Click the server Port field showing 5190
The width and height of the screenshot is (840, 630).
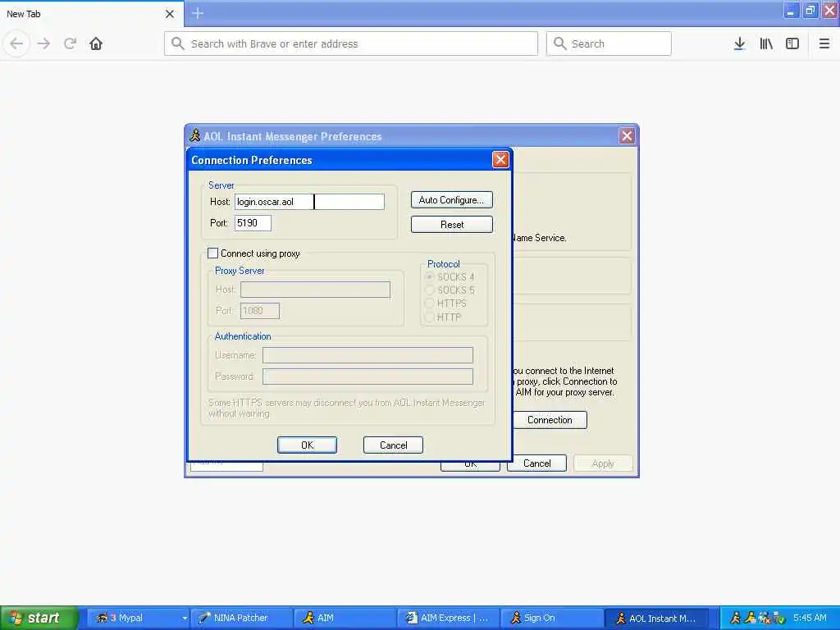click(253, 223)
